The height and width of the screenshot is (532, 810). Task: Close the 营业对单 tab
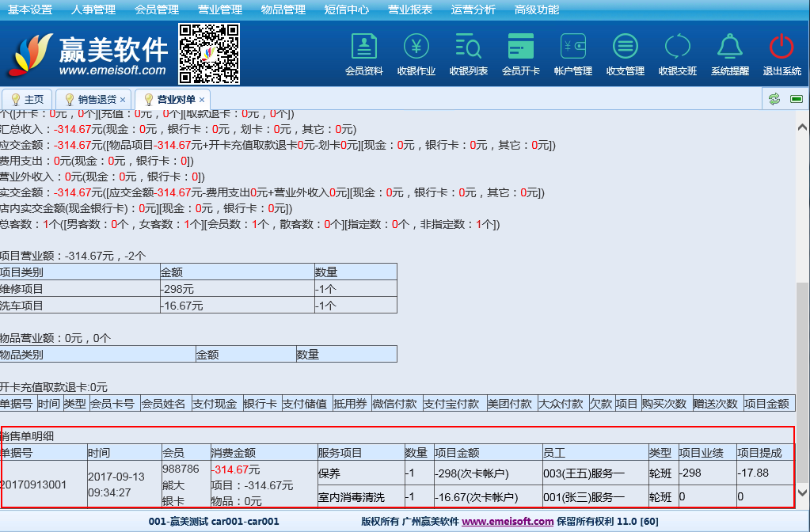202,100
